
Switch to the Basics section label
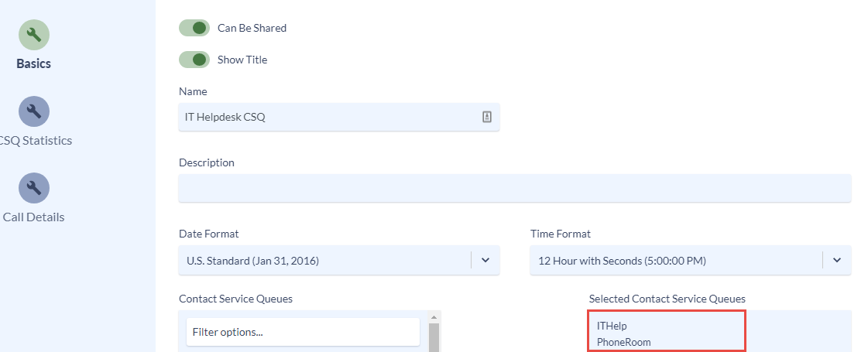click(x=34, y=63)
